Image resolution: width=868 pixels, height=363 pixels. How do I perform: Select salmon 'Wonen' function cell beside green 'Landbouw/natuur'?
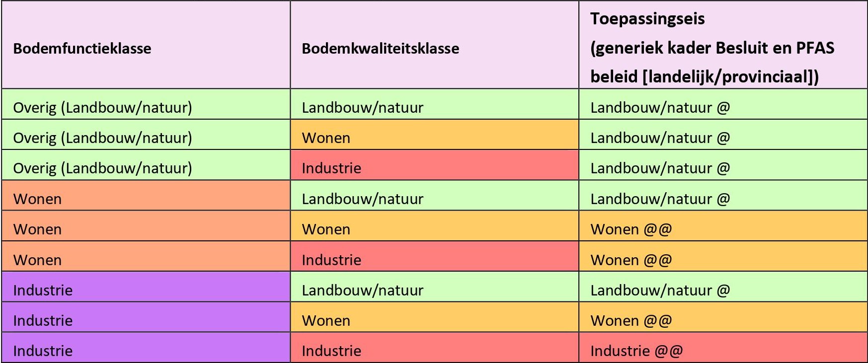click(x=37, y=199)
